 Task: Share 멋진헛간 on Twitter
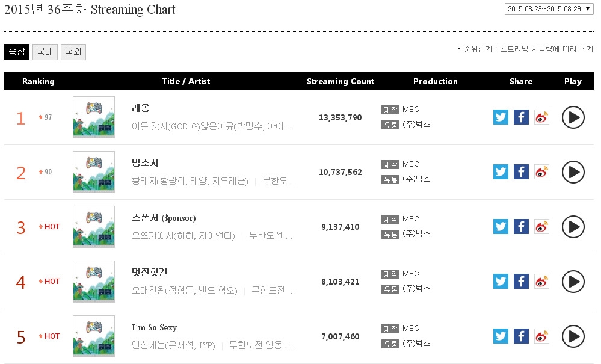click(501, 282)
